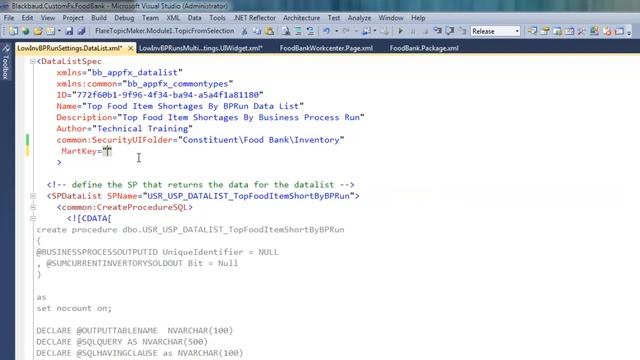
Task: Click the Extension Manager toolbar icon
Action: click(x=594, y=31)
